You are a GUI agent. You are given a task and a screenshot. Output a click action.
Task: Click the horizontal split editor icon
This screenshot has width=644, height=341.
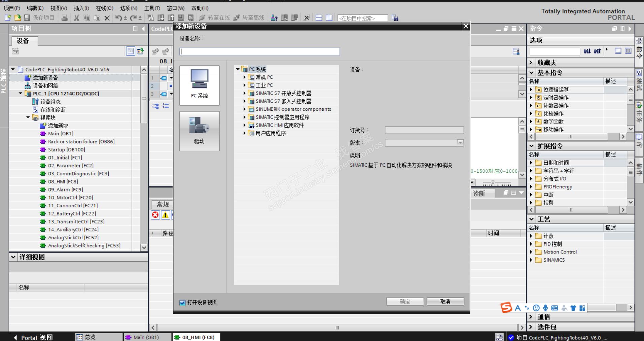pos(319,18)
